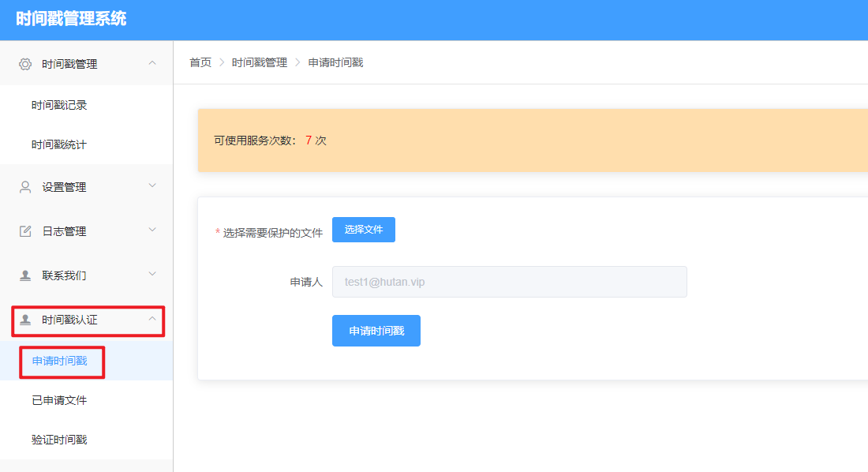The image size is (868, 472).
Task: Collapse the 时间戳认证 menu chevron
Action: coord(152,319)
